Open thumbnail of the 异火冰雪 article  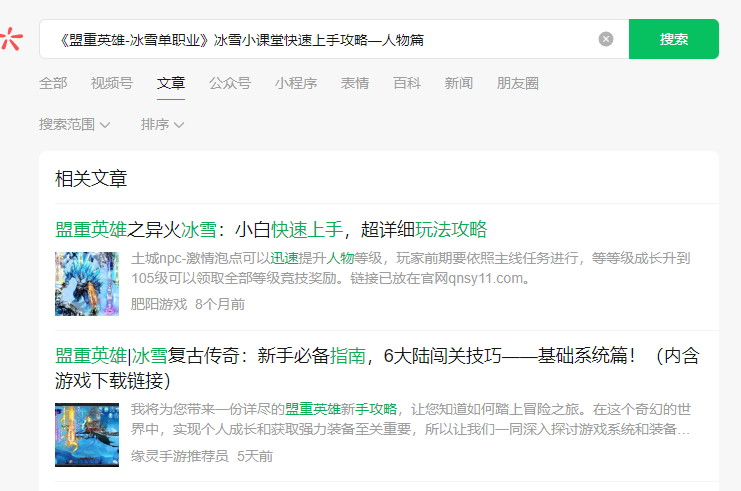(87, 284)
